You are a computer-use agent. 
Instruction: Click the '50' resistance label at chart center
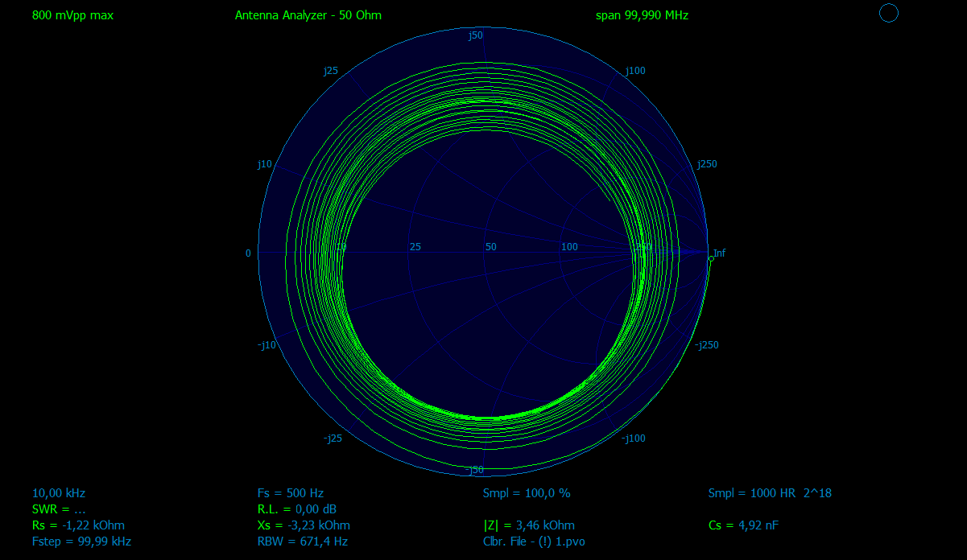pyautogui.click(x=490, y=247)
